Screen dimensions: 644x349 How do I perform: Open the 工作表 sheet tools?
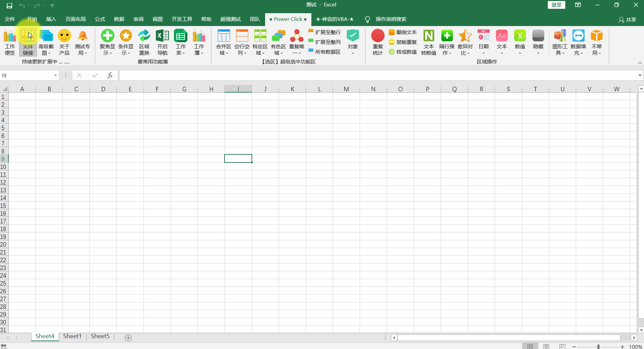coord(181,42)
